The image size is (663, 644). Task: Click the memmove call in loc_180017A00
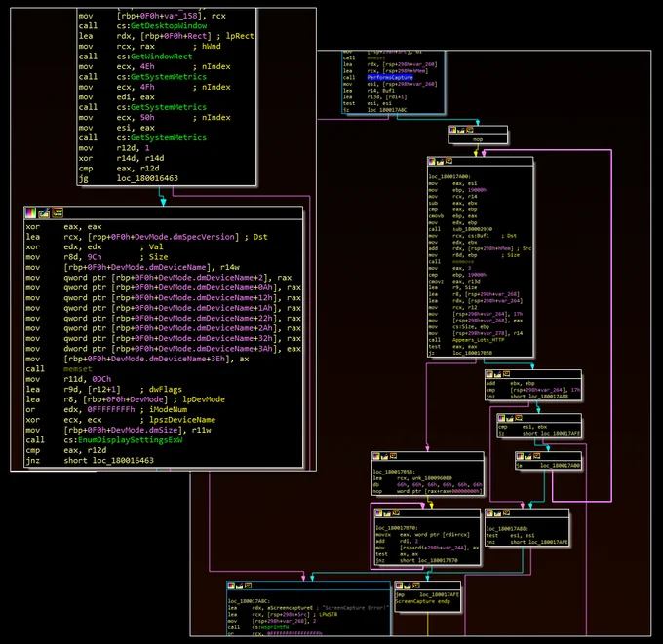tap(463, 261)
